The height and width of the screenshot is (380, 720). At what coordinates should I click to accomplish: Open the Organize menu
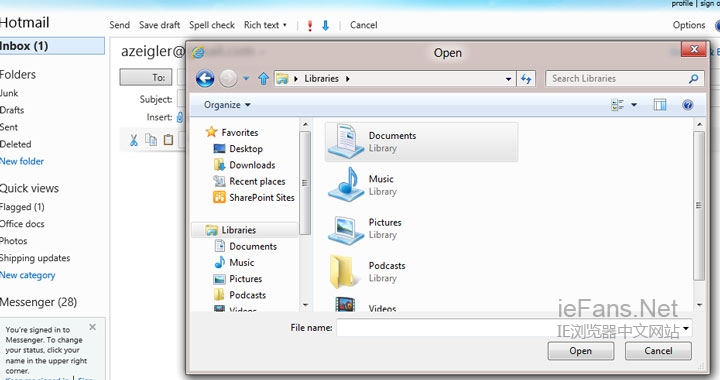[x=227, y=105]
